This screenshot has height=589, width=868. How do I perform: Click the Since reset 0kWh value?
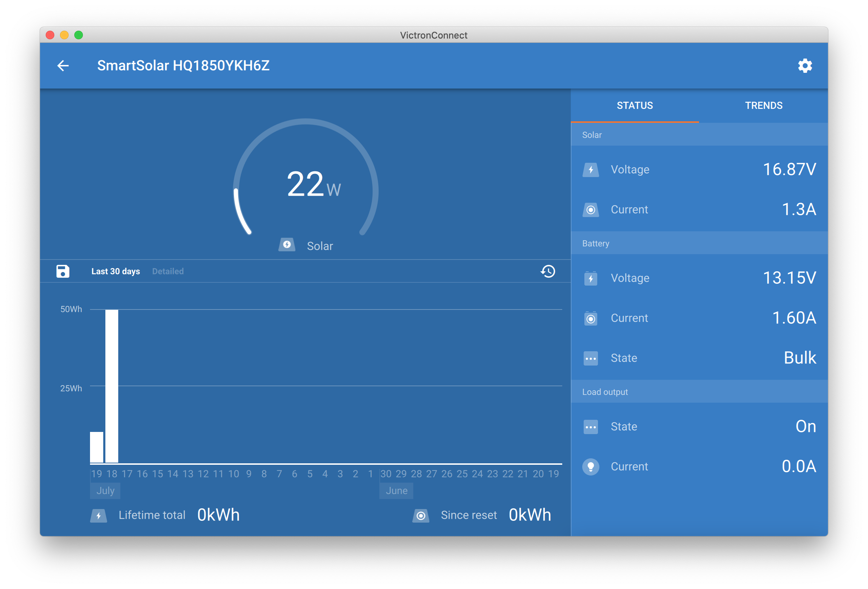pos(530,515)
